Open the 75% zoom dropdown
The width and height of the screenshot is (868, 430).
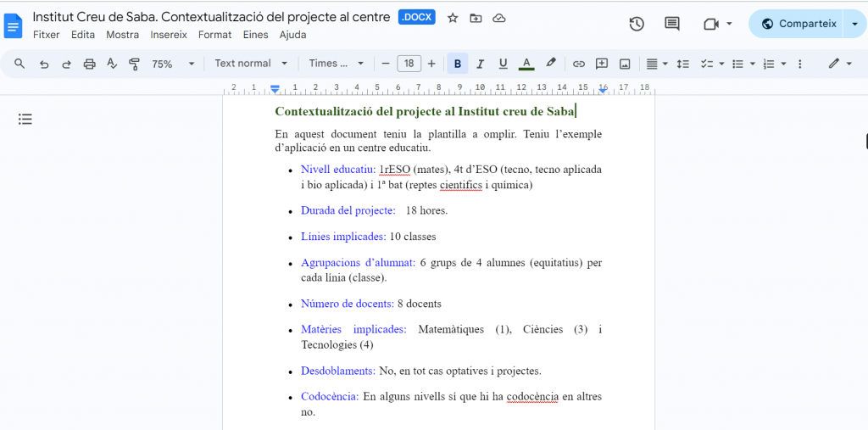click(x=173, y=64)
